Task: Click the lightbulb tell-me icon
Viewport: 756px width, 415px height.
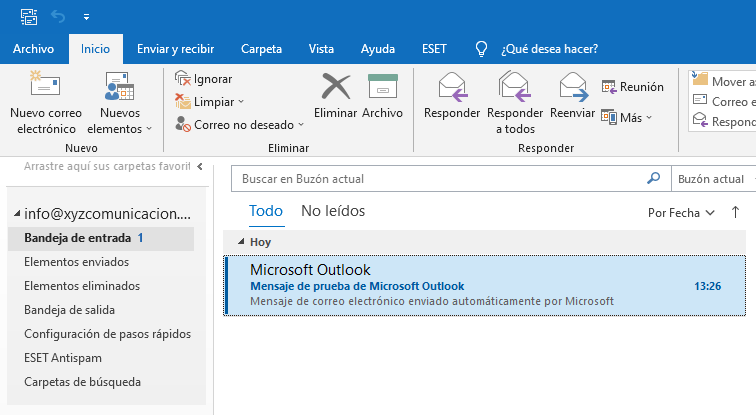Action: click(x=481, y=49)
